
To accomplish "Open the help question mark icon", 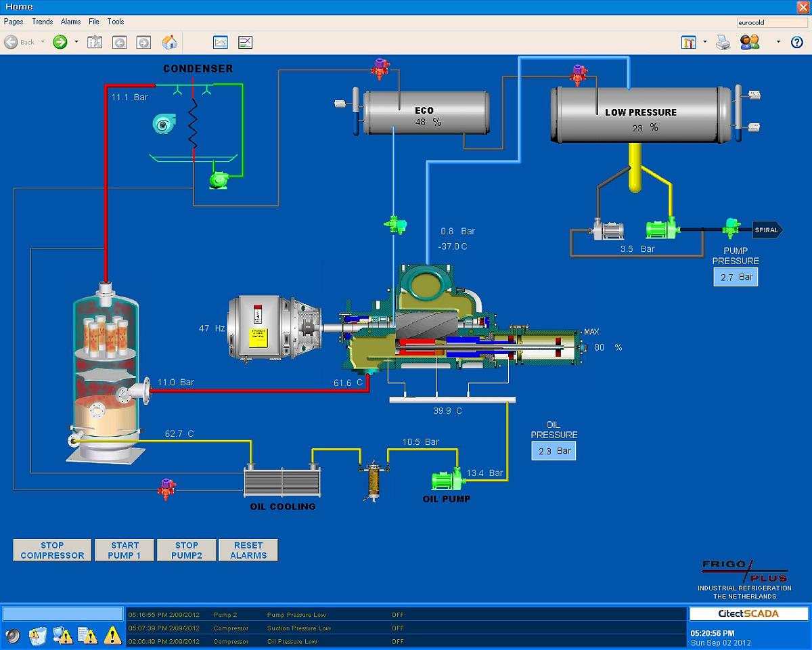I will point(796,42).
